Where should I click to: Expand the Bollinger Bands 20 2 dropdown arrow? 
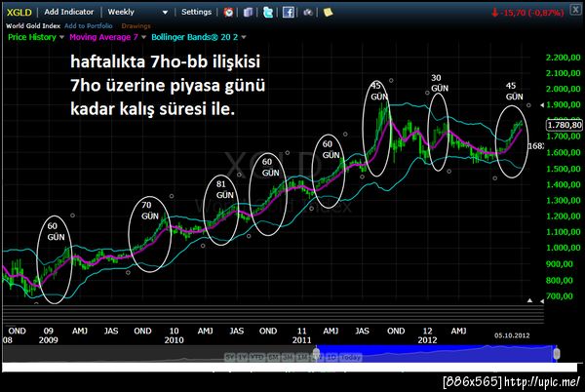244,37
